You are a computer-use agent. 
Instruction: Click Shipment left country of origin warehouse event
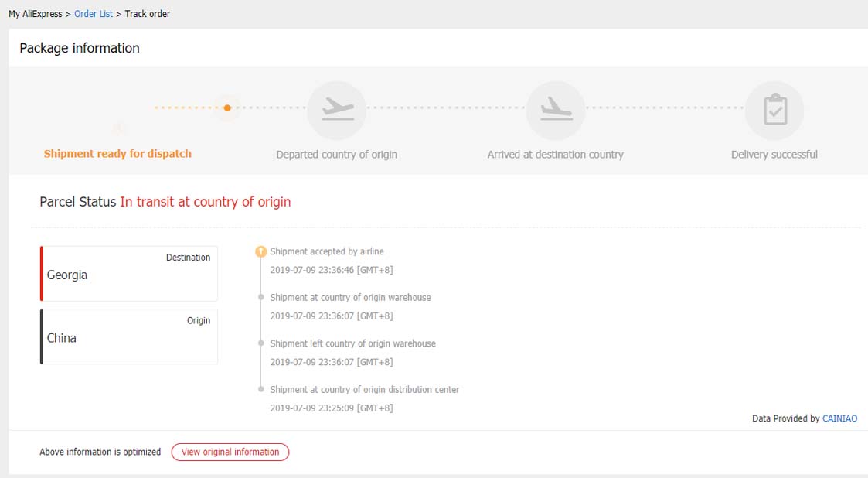coord(352,343)
